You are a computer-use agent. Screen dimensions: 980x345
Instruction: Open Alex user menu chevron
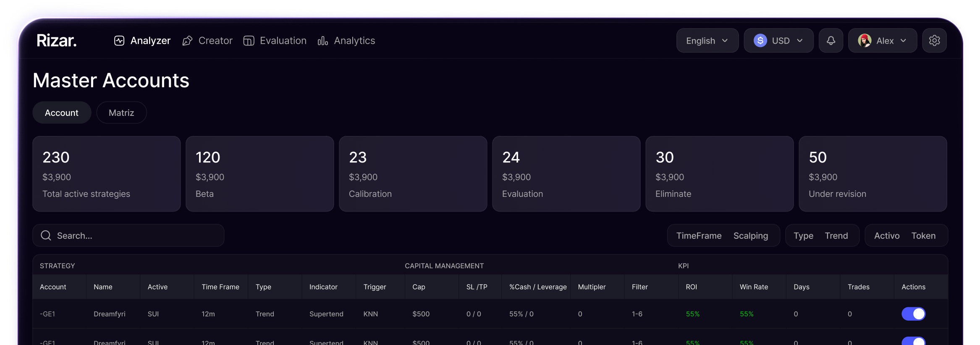click(x=903, y=41)
